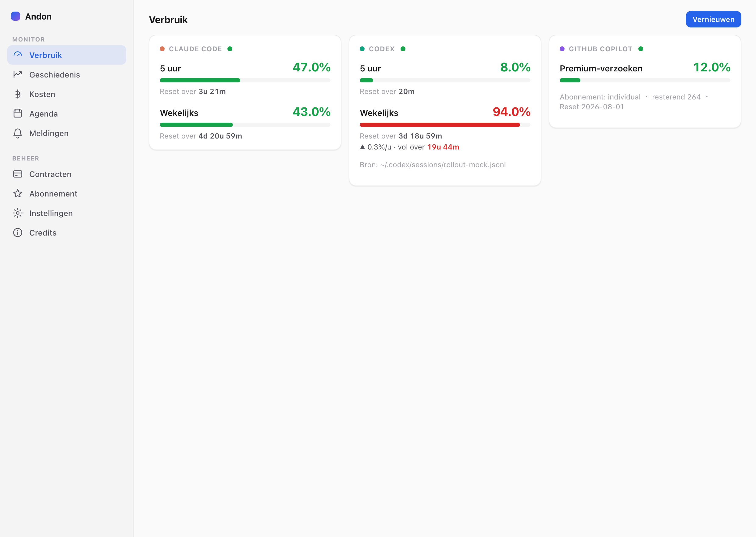Click the red Codex Wekelijks progress bar
The width and height of the screenshot is (756, 537).
pos(445,125)
